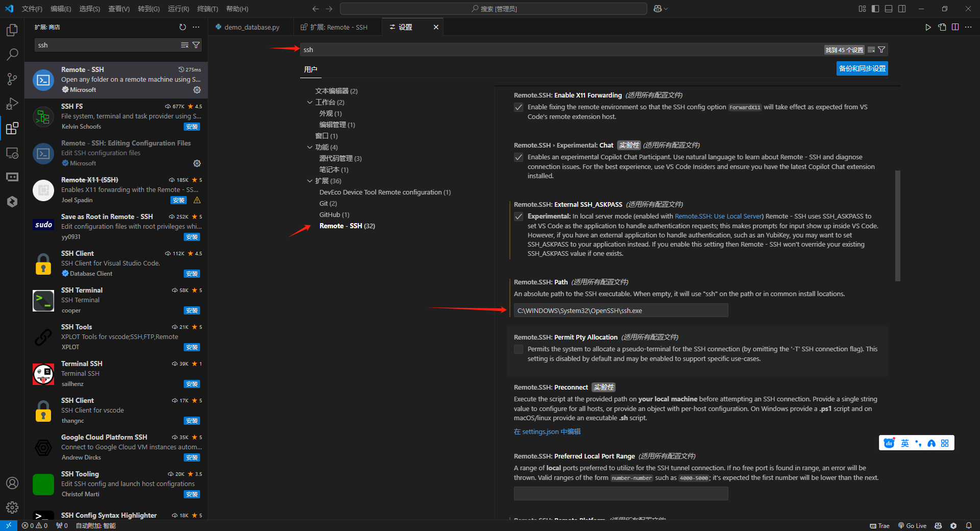Viewport: 980px width, 531px height.
Task: Refresh the extensions list
Action: (x=182, y=27)
